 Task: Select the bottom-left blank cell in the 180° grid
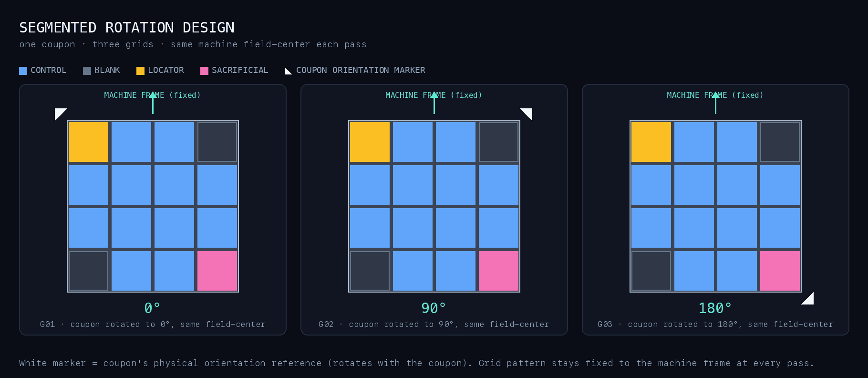tap(651, 271)
